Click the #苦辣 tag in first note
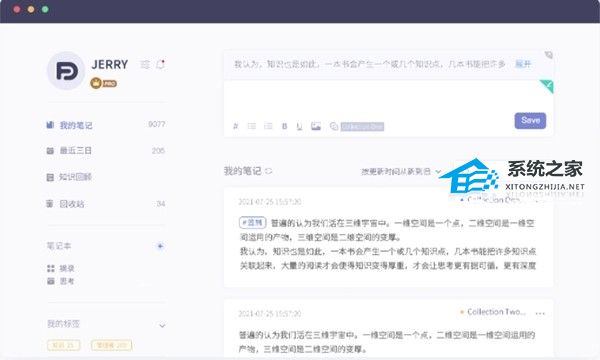The width and height of the screenshot is (600, 360). [253, 223]
